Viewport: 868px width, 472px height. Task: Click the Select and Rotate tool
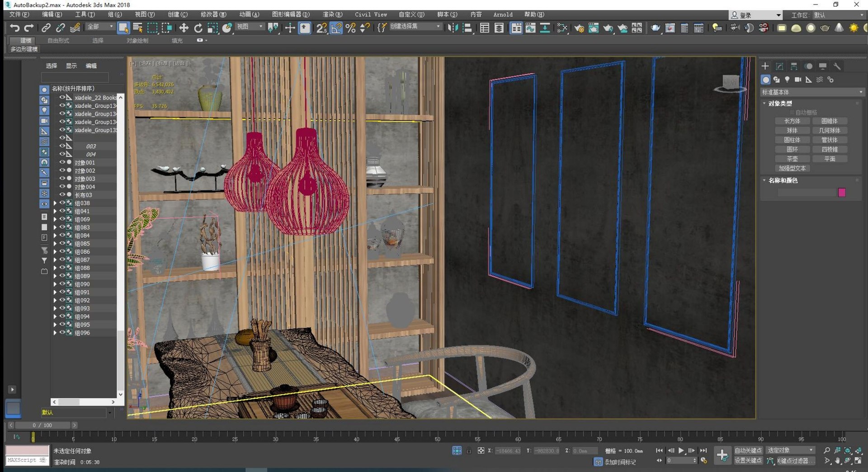(198, 28)
